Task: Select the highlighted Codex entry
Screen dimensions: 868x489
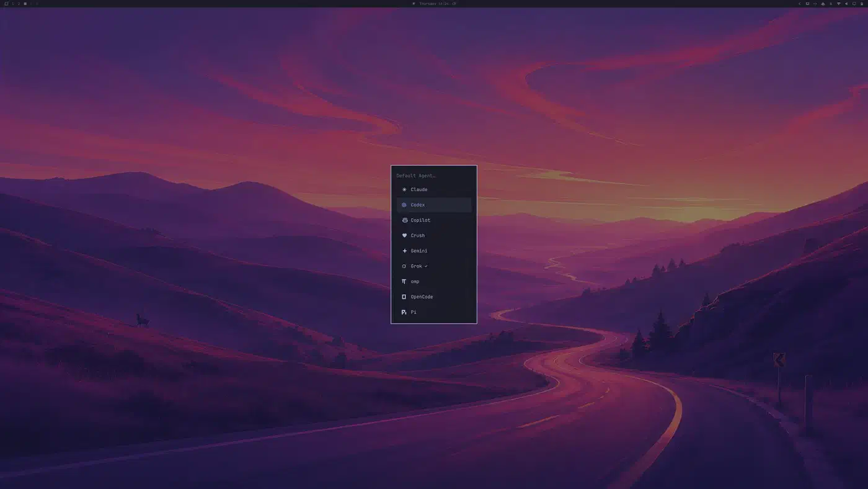Action: point(434,205)
